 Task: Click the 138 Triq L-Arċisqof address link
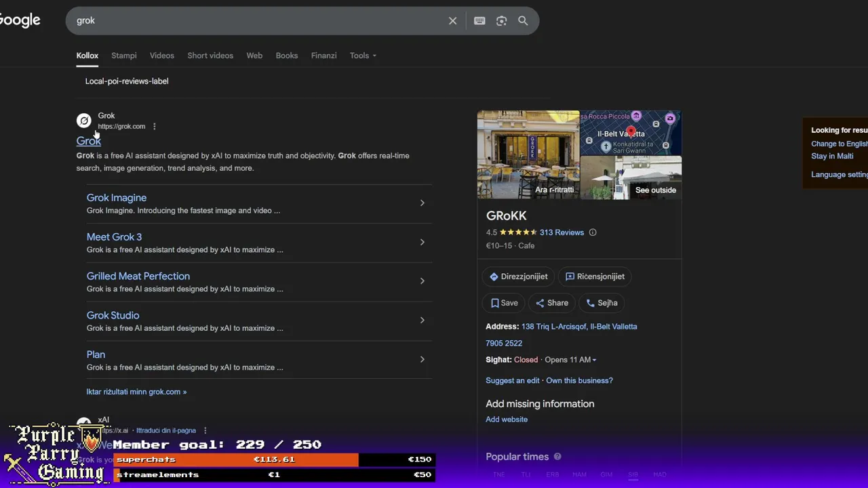pyautogui.click(x=579, y=327)
